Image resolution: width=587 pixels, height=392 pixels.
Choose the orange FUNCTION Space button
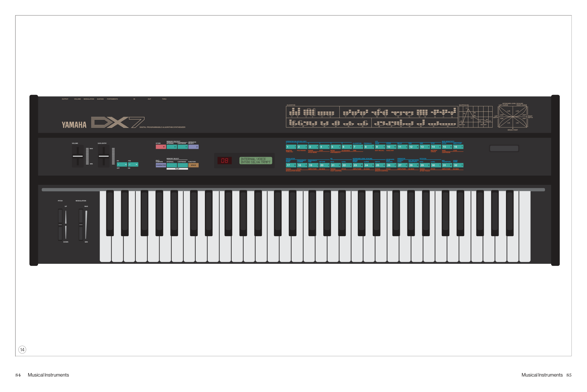click(193, 165)
